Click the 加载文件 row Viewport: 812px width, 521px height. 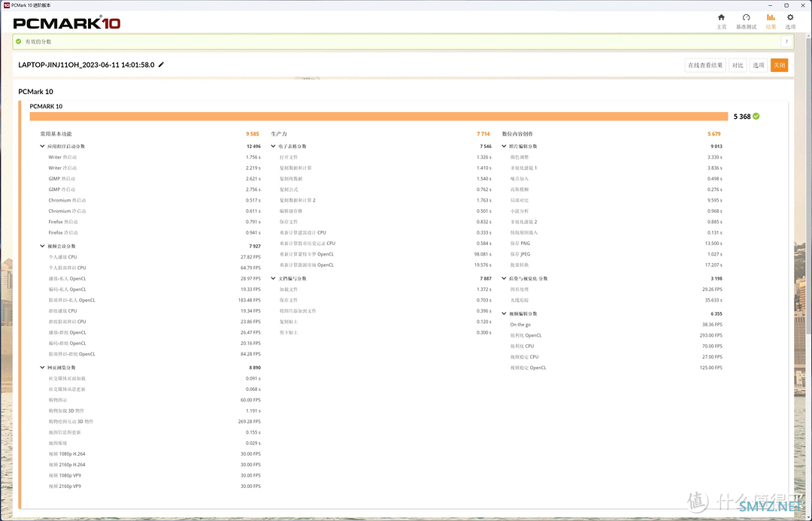tap(385, 289)
